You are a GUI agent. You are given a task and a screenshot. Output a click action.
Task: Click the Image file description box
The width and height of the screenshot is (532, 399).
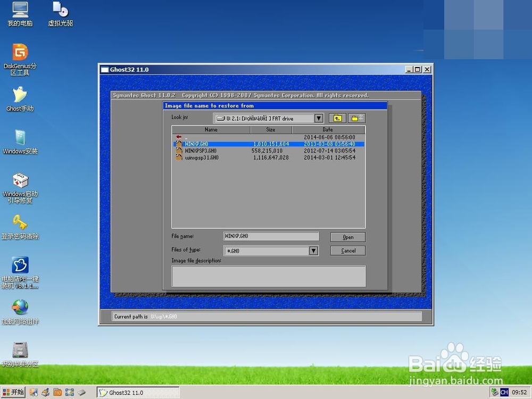pos(268,276)
